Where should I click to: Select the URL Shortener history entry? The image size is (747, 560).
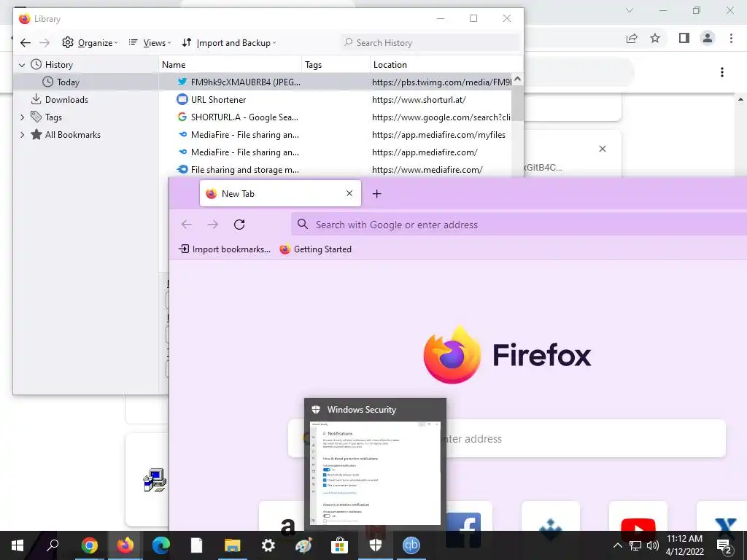click(x=335, y=99)
